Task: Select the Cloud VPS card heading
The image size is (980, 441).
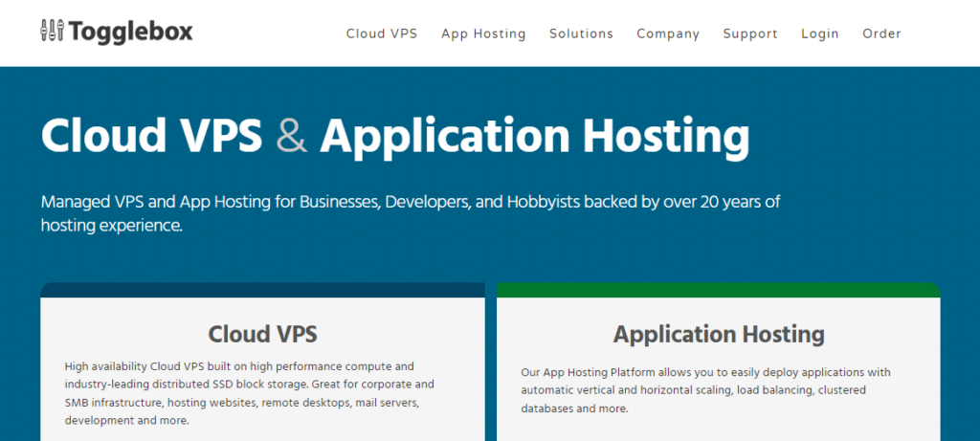Action: point(262,334)
